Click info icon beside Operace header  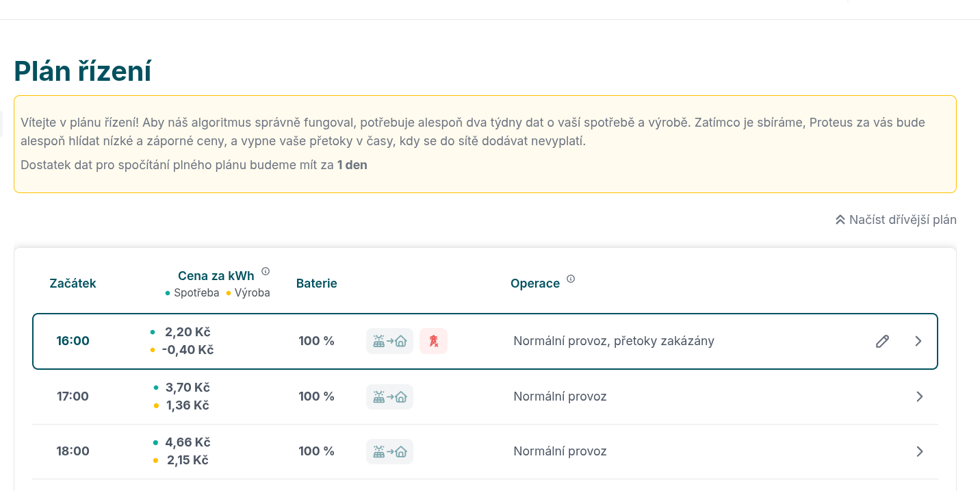coord(571,279)
